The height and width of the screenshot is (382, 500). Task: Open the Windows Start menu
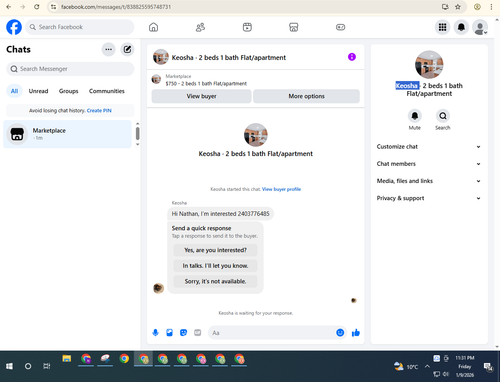[9, 366]
